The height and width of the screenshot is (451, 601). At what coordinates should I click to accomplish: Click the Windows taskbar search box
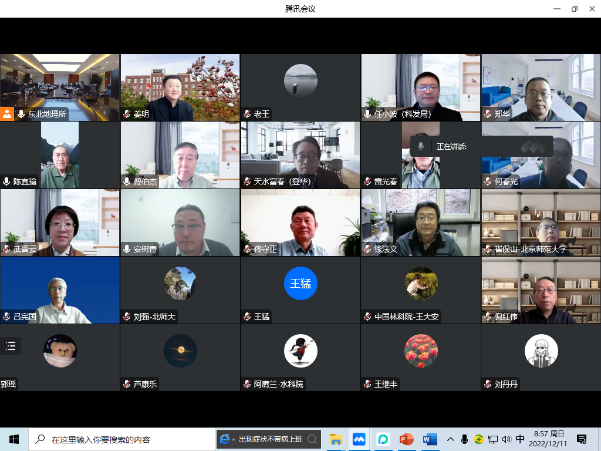(120, 439)
